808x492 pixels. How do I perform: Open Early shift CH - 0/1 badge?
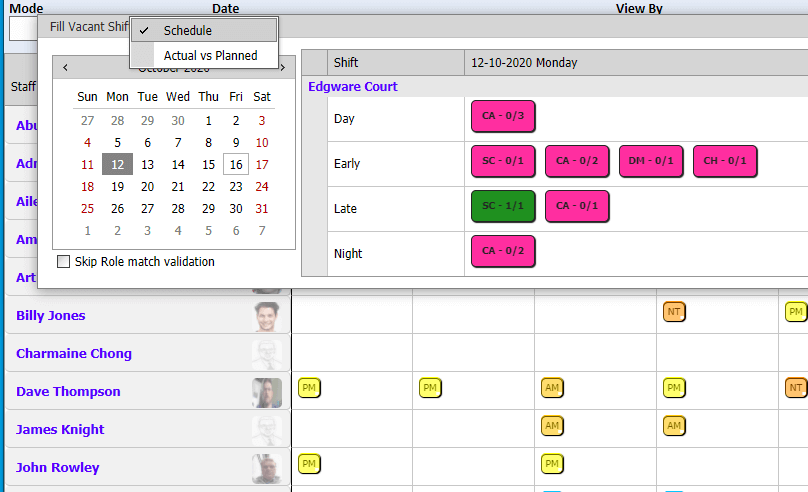pos(725,161)
